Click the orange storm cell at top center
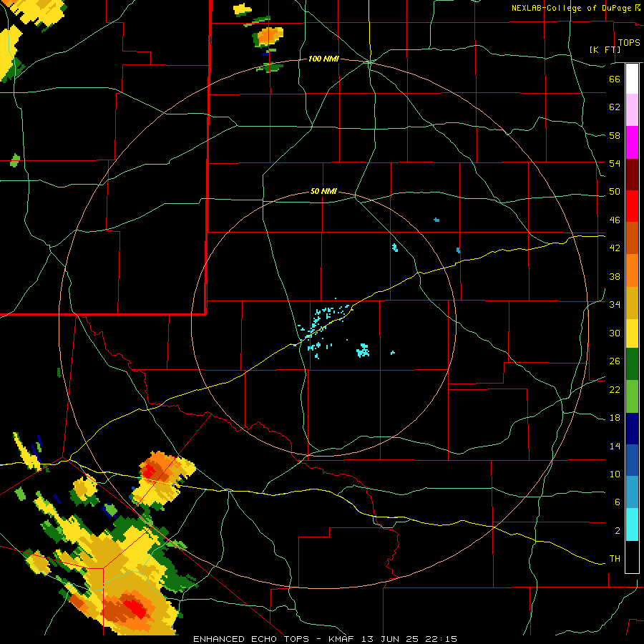Screen dimensions: 644x644 [x=268, y=36]
